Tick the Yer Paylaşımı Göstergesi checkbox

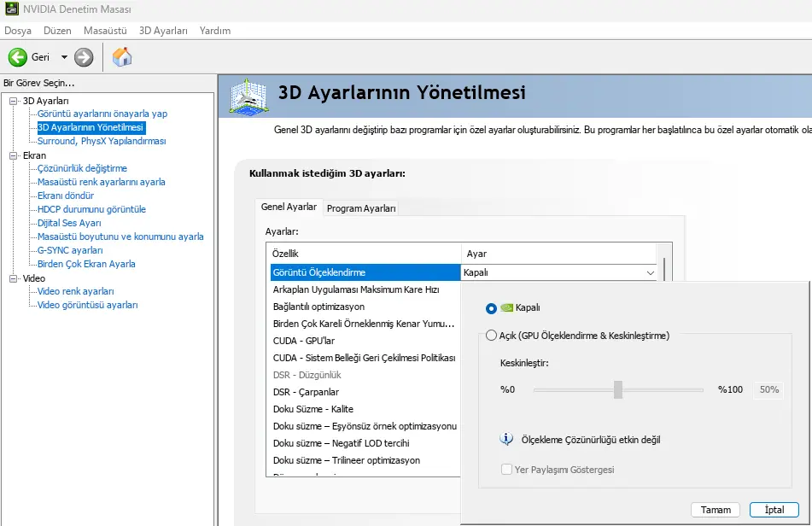click(x=506, y=470)
